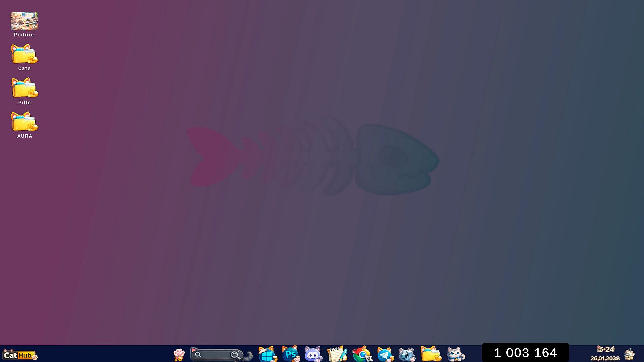Open the Picture thumbnail on desktop
Image resolution: width=644 pixels, height=362 pixels.
[24, 21]
